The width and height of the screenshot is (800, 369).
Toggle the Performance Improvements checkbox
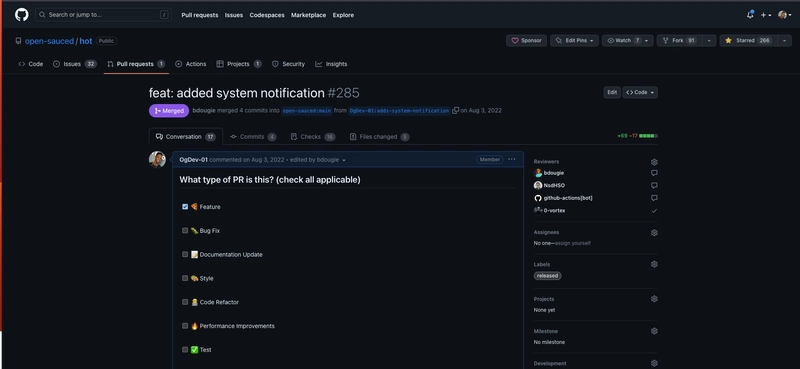coord(185,326)
